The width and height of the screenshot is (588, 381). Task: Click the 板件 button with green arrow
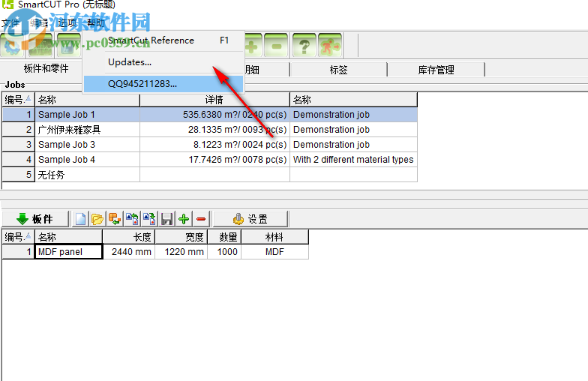point(35,219)
